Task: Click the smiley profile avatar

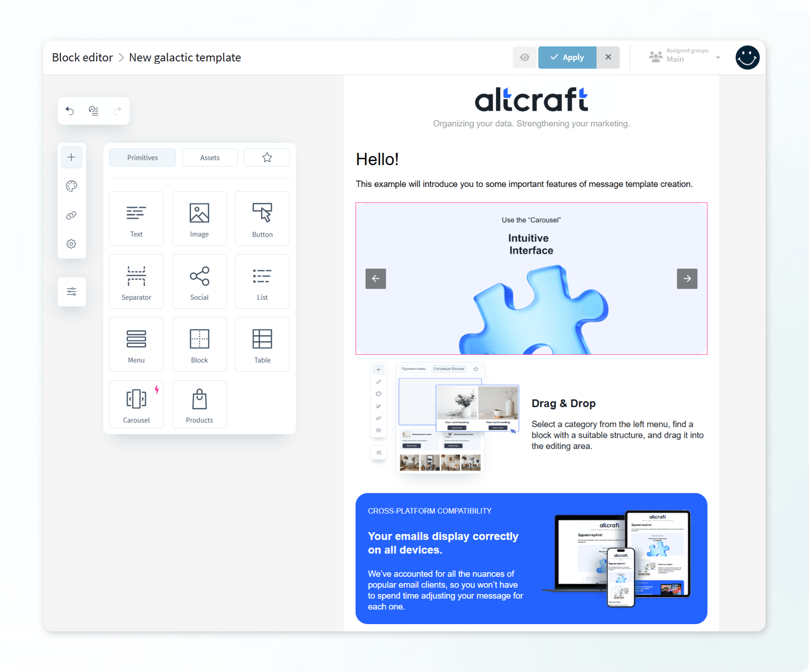Action: [747, 57]
